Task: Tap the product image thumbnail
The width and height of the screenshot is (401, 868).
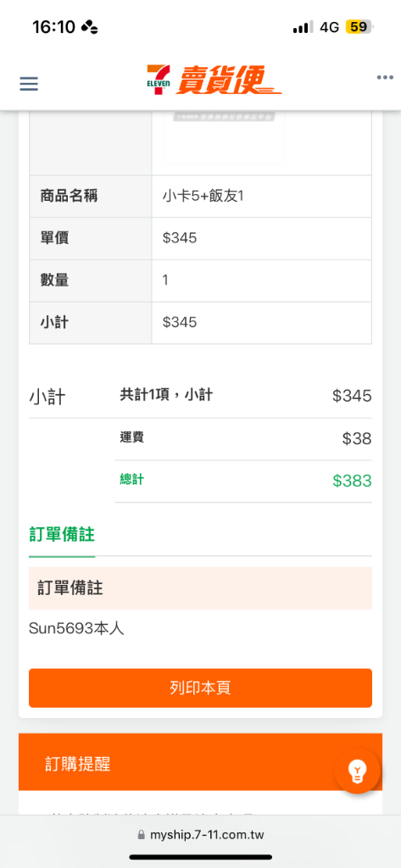Action: pos(224,137)
